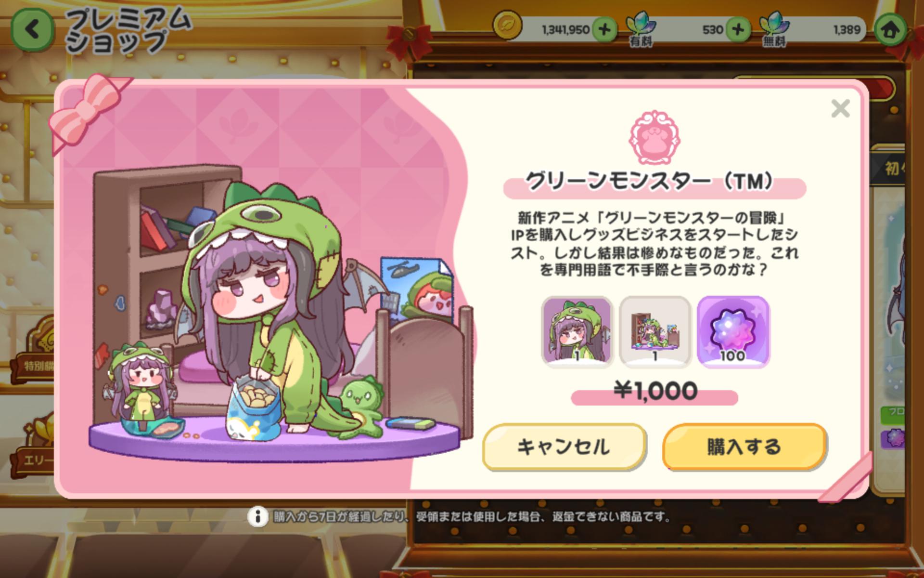Screen dimensions: 924x578
Task: Tap the refund info icon
Action: [x=258, y=517]
